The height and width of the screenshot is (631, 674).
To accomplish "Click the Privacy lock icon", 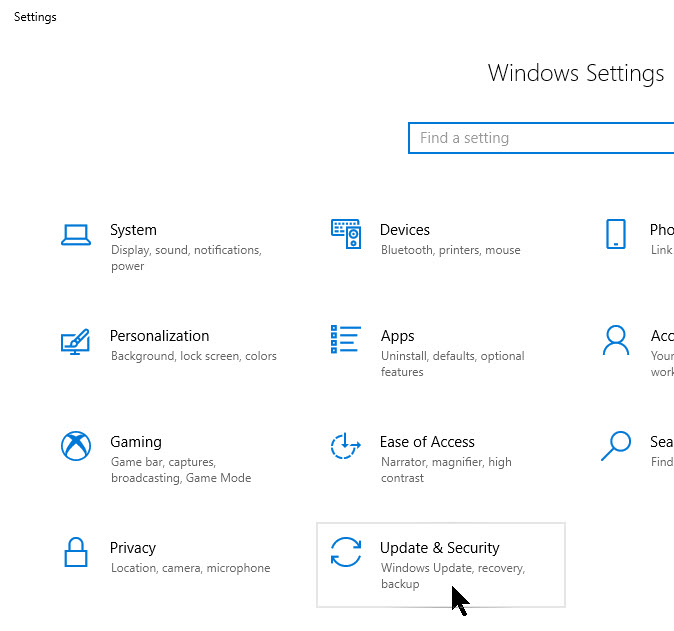I will tap(76, 552).
